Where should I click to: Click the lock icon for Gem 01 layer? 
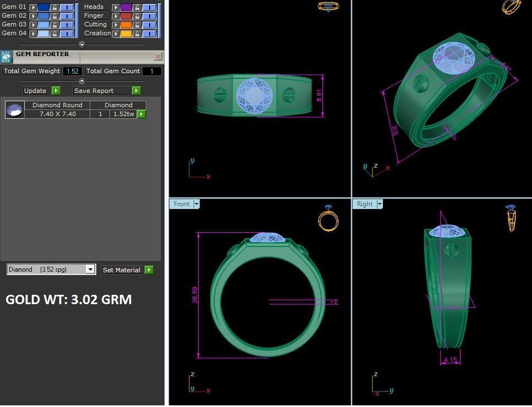[54, 7]
